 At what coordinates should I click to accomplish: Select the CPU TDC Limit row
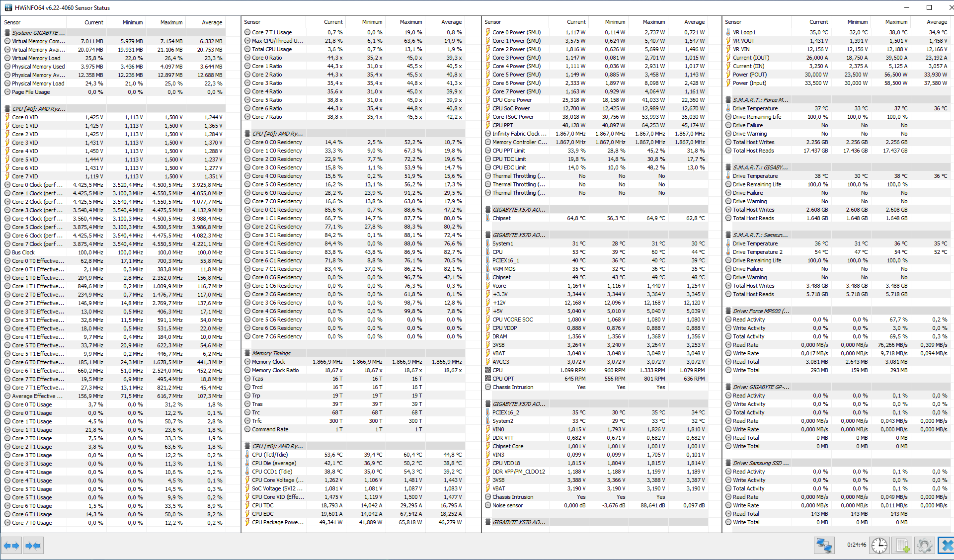[595, 159]
